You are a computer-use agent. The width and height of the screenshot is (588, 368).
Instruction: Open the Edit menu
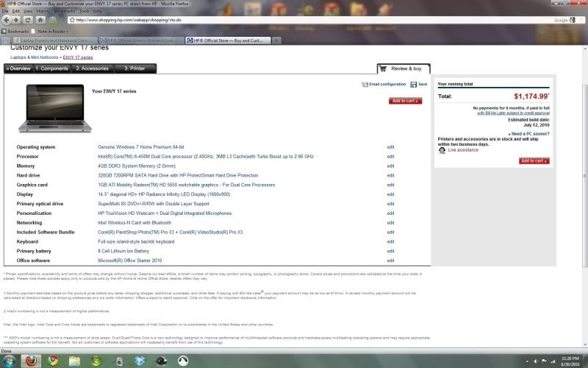15,11
